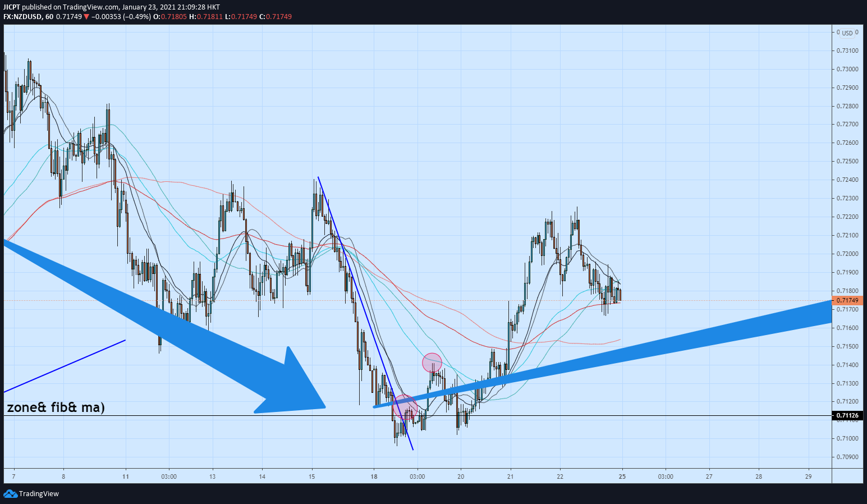Click the change value −0.00353 (−0.49%)
Image resolution: width=867 pixels, height=504 pixels.
pos(121,16)
